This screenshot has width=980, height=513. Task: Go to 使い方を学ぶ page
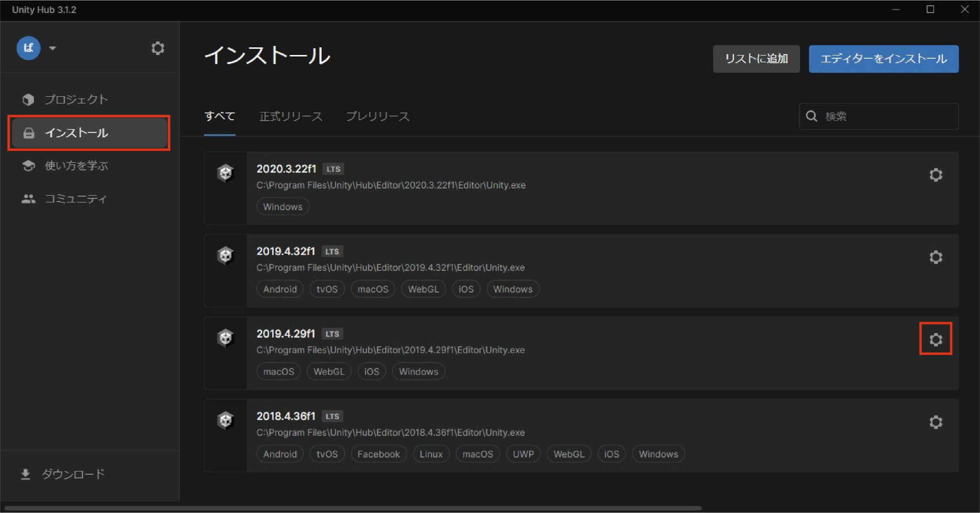(76, 166)
